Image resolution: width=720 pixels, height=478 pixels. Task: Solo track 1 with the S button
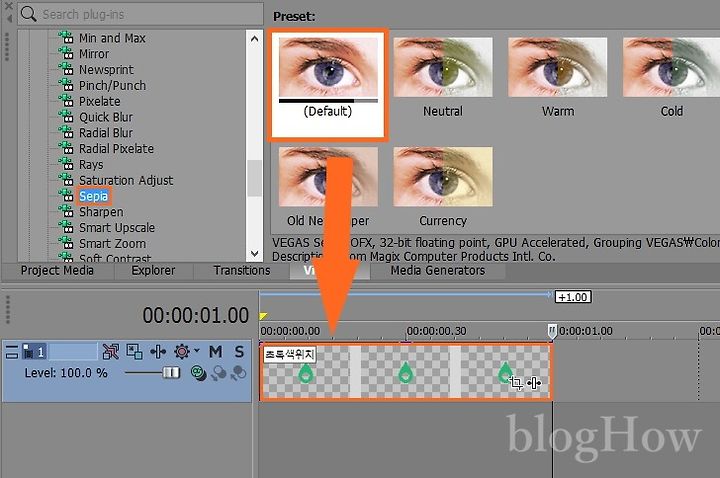(x=239, y=352)
